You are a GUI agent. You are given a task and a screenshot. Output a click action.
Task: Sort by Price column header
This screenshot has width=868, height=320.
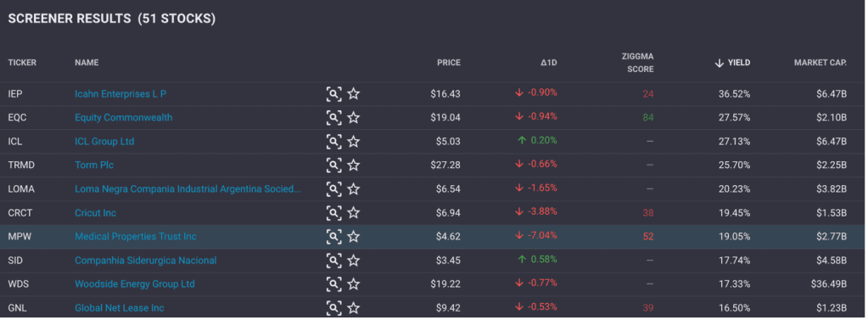(448, 63)
